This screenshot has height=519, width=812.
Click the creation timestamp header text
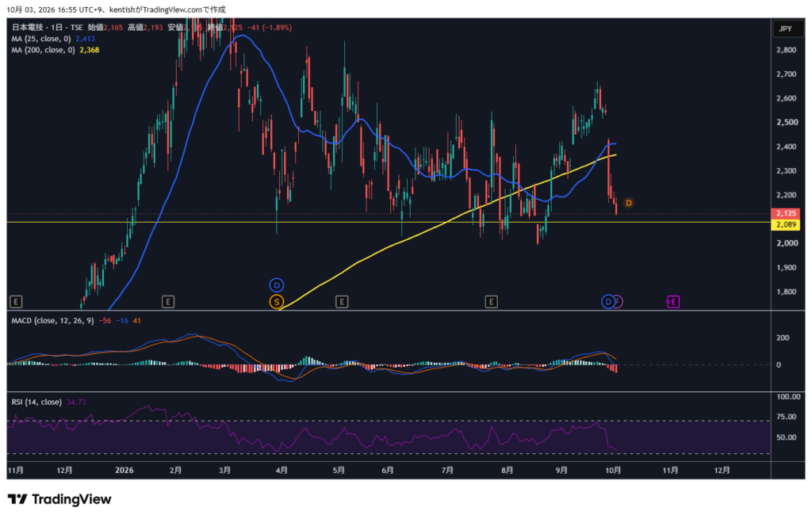pyautogui.click(x=116, y=10)
